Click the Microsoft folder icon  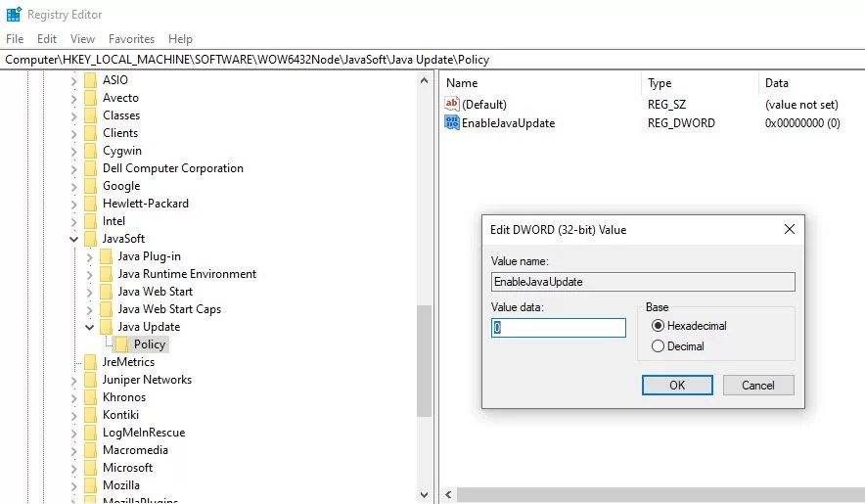pyautogui.click(x=90, y=468)
